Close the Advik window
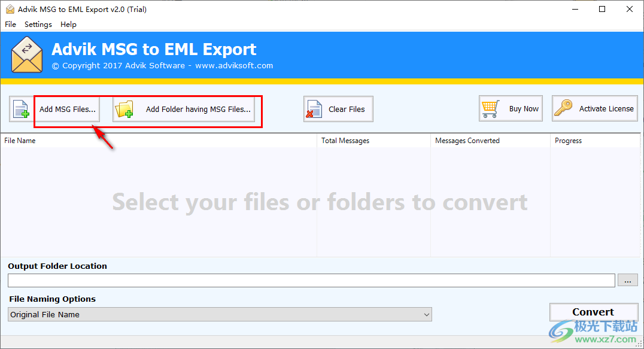Viewport: 644px width, 349px height. tap(629, 9)
